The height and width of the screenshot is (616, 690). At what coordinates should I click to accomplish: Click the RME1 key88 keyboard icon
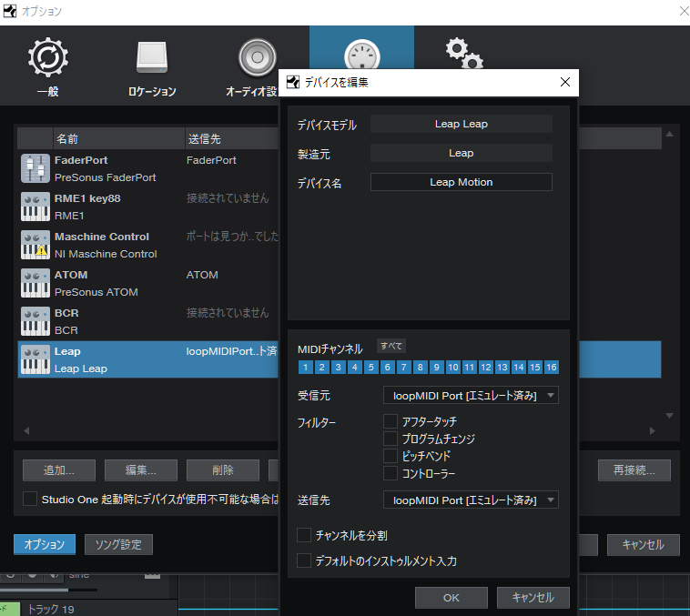[36, 207]
